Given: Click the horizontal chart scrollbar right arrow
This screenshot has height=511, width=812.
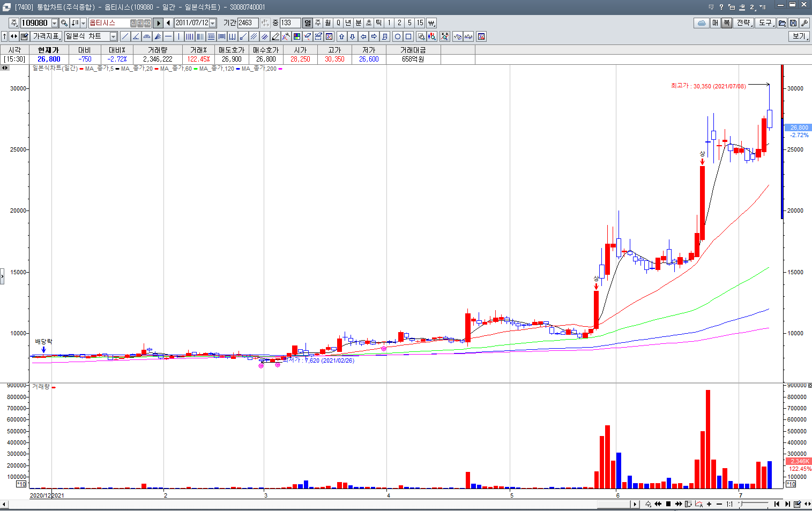Looking at the screenshot, I should tap(635, 504).
